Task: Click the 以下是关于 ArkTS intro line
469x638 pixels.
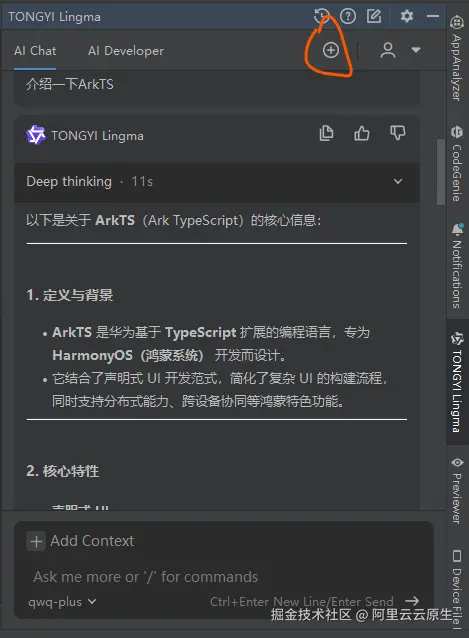Action: (174, 221)
